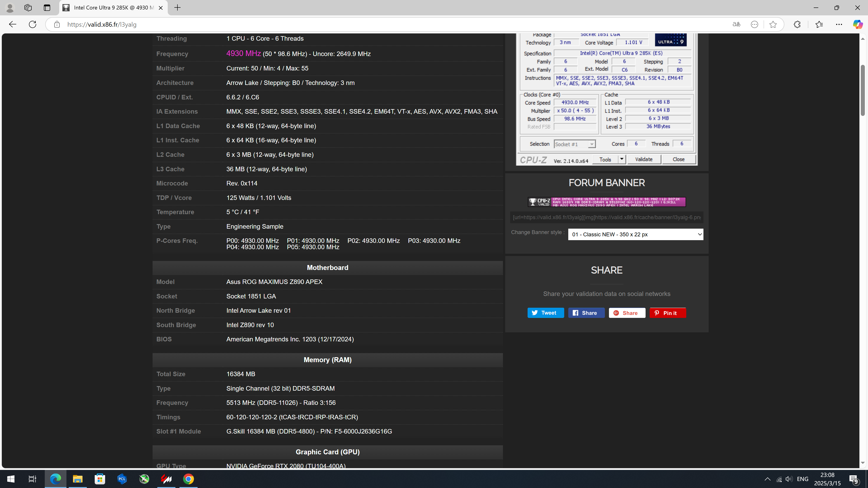Open Favorites list icon
The image size is (868, 488).
click(819, 24)
